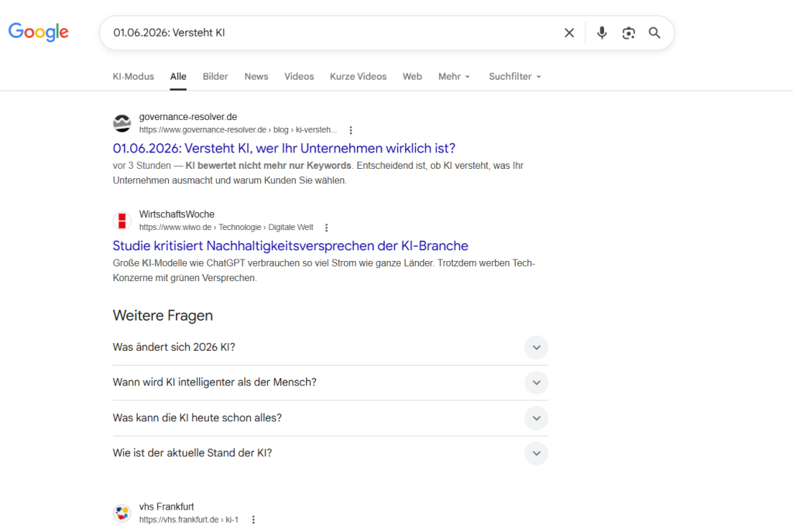This screenshot has height=532, width=793.
Task: Click the WirtschaftsWoche site name
Action: 177,215
